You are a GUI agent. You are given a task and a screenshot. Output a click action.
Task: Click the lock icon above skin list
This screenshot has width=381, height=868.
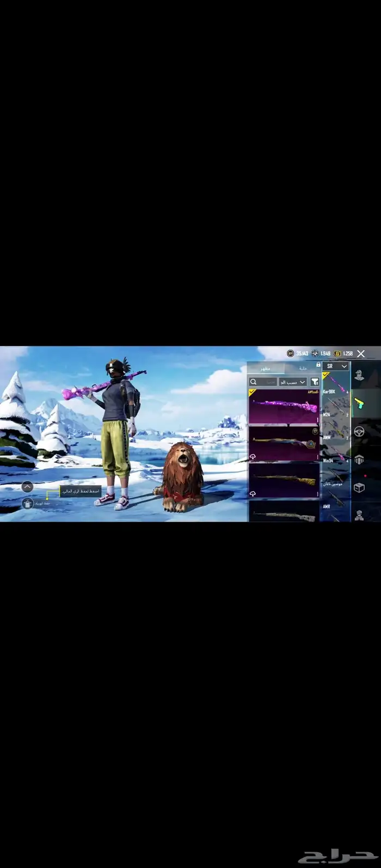pos(318,365)
